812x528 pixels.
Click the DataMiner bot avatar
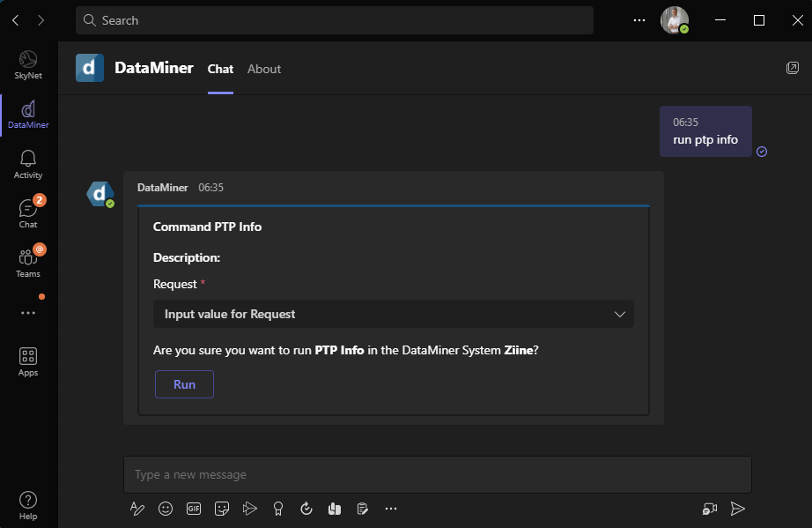100,194
